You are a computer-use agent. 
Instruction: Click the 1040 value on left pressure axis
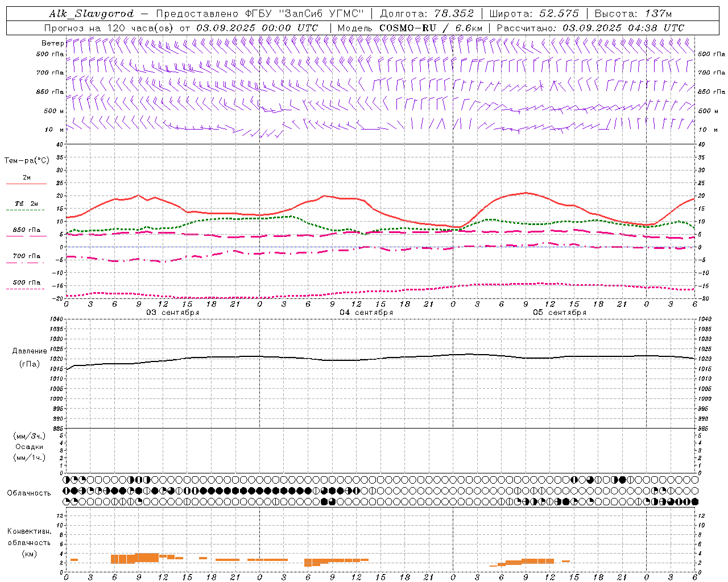pos(56,319)
